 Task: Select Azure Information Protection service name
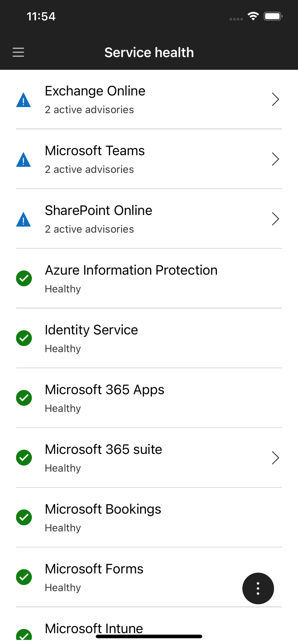pos(131,270)
